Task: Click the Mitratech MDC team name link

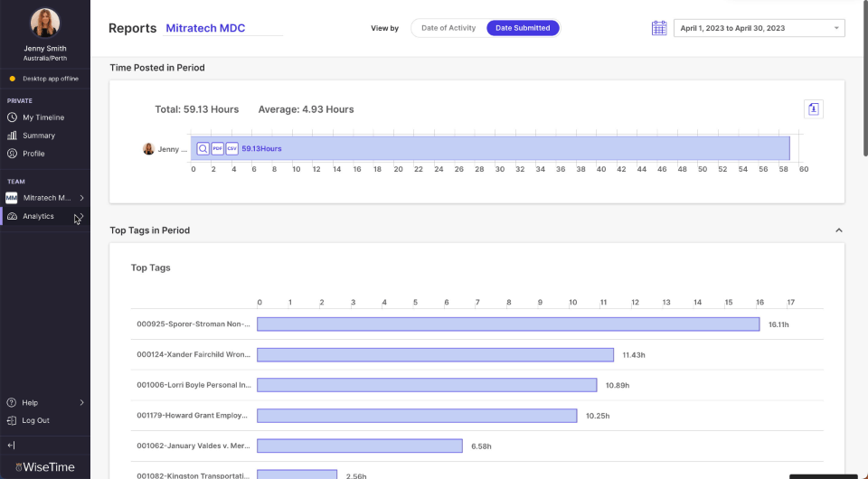Action: (205, 28)
